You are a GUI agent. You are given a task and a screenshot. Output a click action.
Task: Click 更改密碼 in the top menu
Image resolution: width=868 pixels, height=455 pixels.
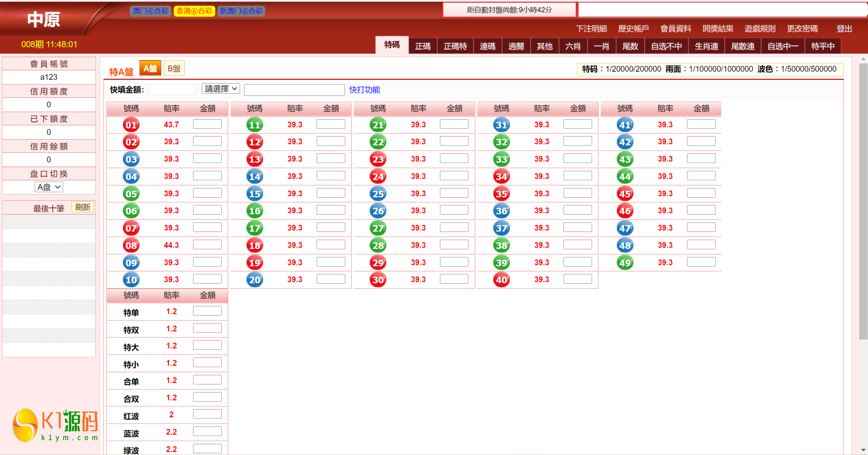[802, 28]
